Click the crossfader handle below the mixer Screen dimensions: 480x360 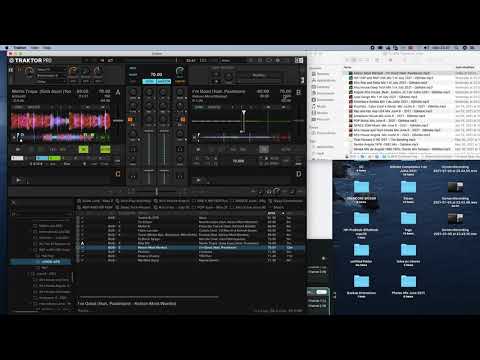[156, 191]
